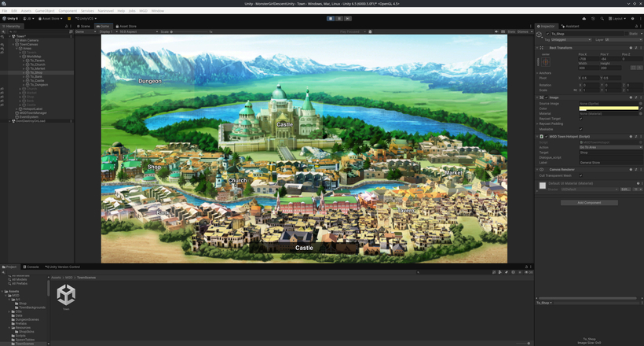
Task: Toggle MGD Town Hotspot script checkbox
Action: pyautogui.click(x=547, y=137)
